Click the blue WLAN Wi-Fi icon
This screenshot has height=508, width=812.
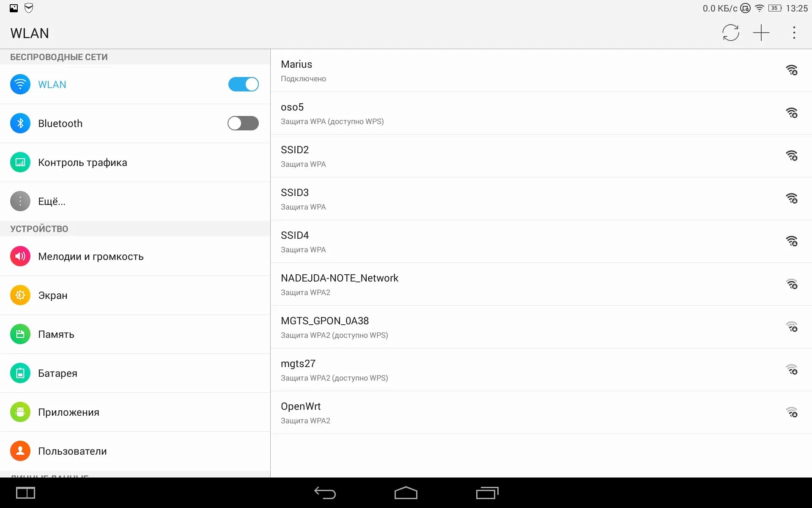click(20, 84)
